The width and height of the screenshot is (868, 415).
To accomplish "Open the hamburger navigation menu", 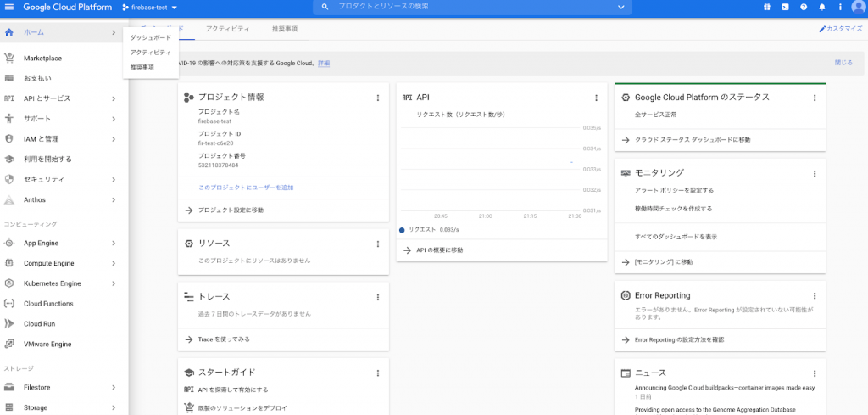I will 10,8.
